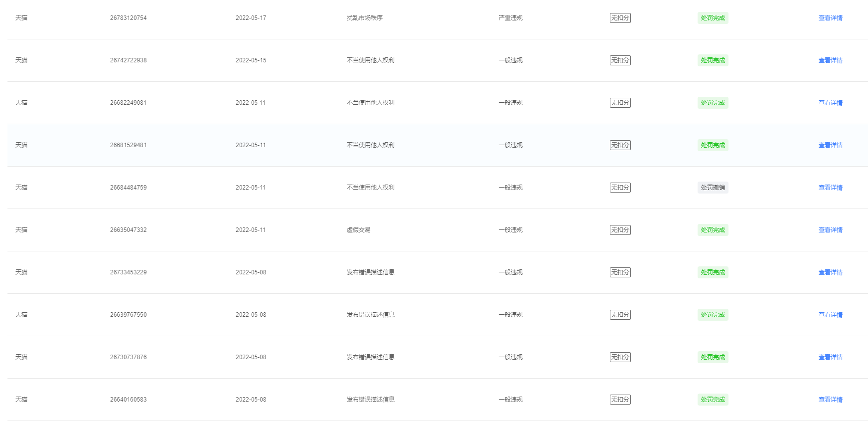868x429 pixels.
Task: Click the 处罚撤销 status tag
Action: coord(713,188)
